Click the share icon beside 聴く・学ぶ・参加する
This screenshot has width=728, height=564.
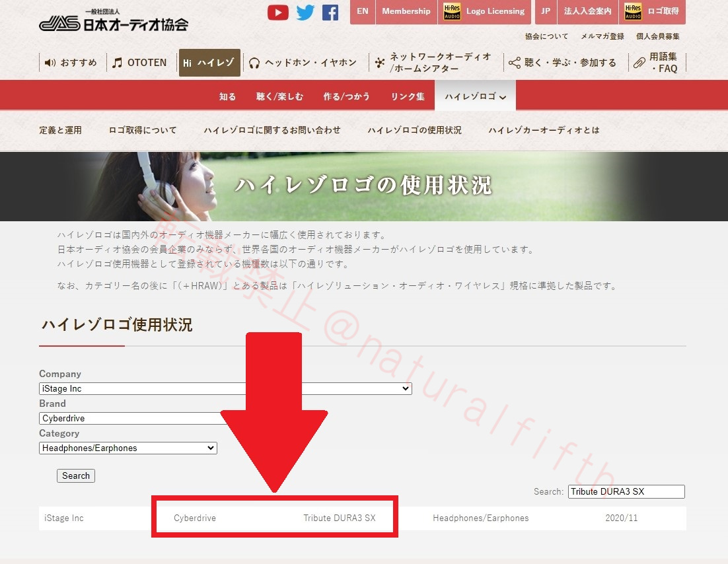coord(515,63)
